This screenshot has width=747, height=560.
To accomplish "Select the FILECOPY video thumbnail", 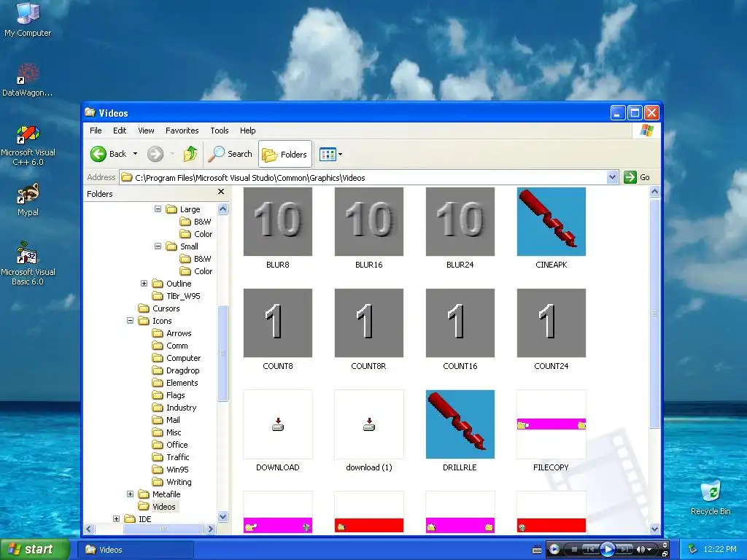I will coord(551,424).
